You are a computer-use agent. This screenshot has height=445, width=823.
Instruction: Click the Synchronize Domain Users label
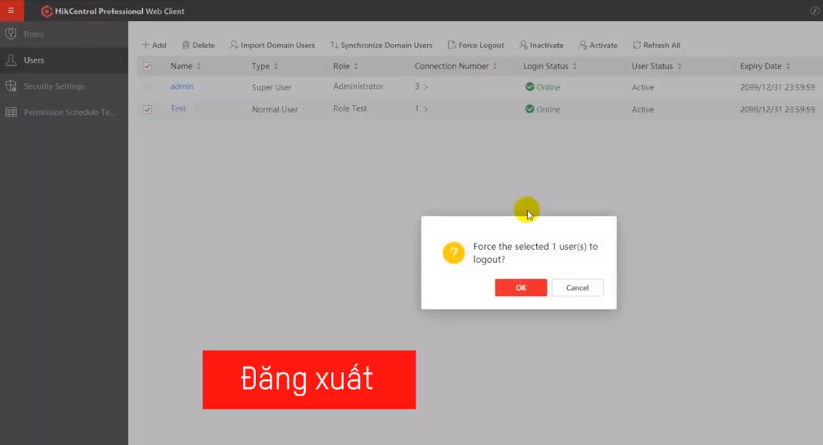(x=387, y=45)
